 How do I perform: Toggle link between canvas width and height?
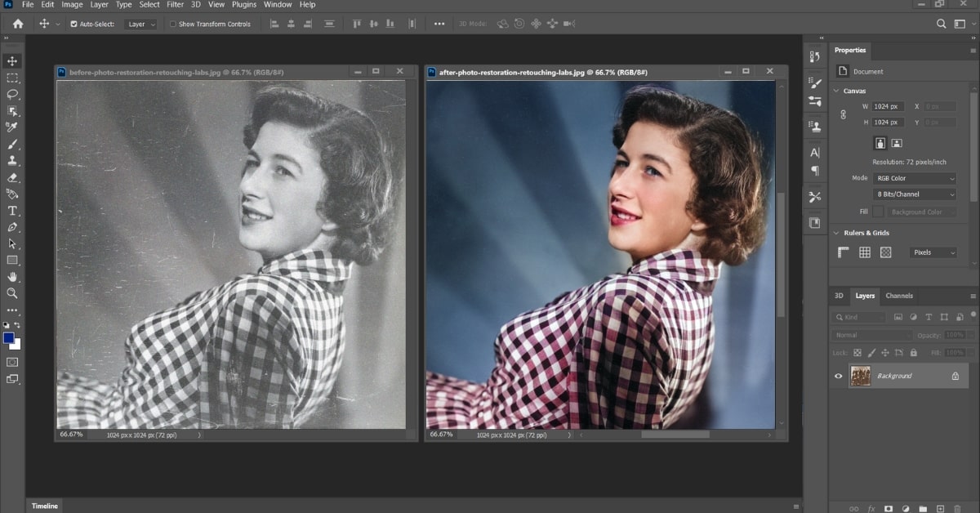tap(843, 114)
